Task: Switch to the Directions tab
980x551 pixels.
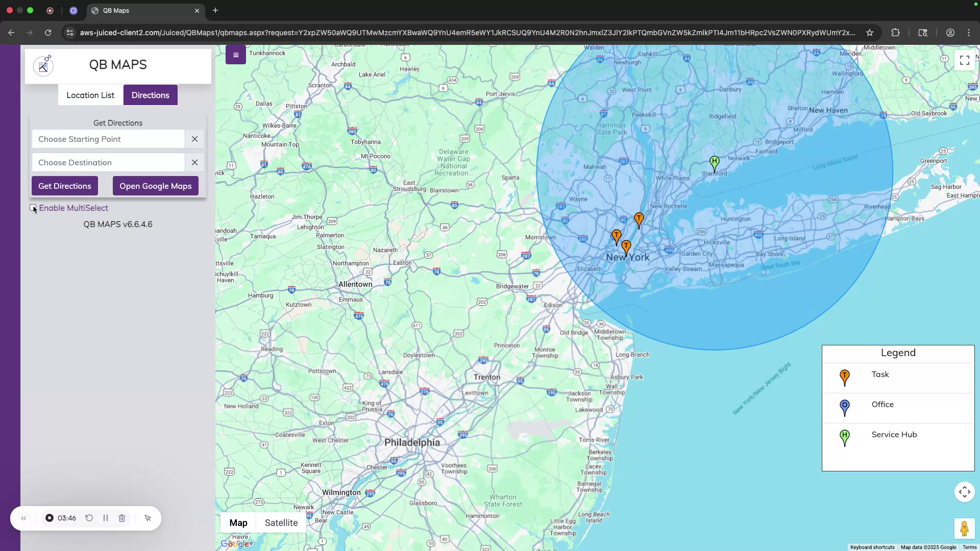Action: click(x=150, y=95)
